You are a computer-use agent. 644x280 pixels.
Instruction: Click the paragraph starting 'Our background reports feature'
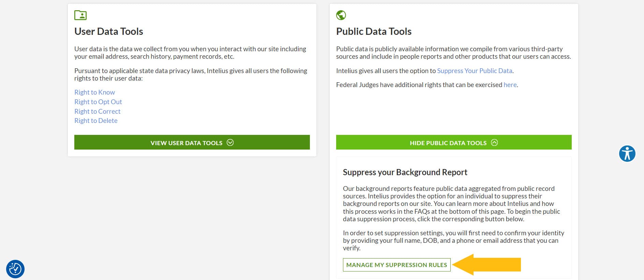(451, 204)
